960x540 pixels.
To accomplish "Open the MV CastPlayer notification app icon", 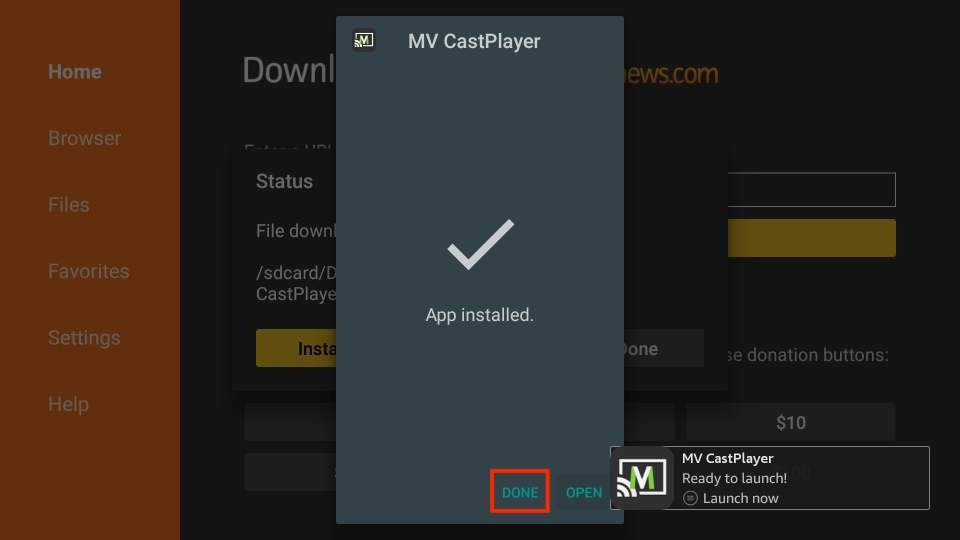I will tap(642, 478).
